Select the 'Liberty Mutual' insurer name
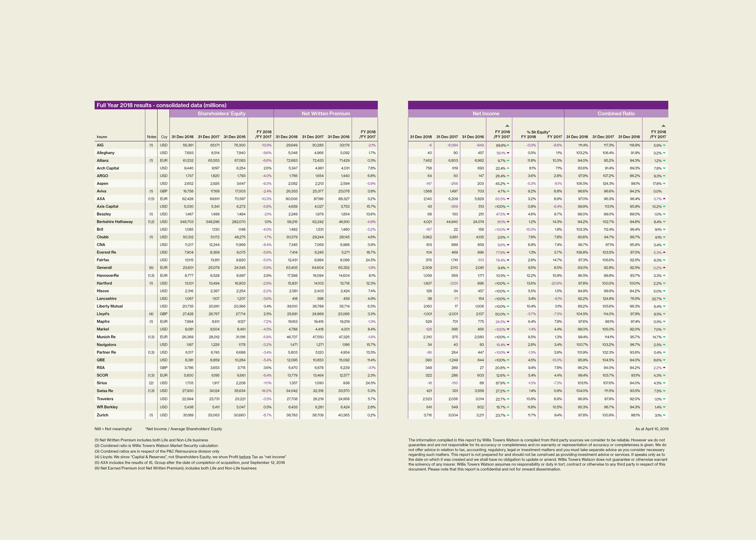This screenshot has width=756, height=540. pyautogui.click(x=110, y=306)
